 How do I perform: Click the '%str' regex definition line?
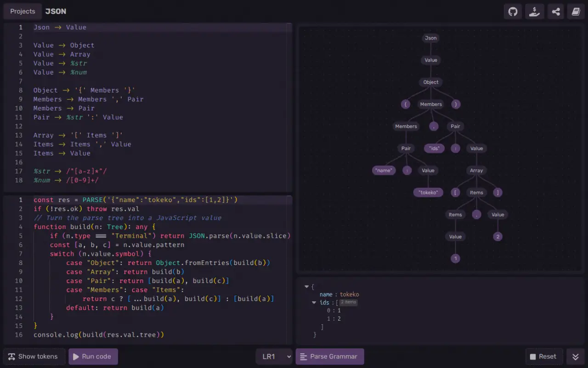[70, 171]
